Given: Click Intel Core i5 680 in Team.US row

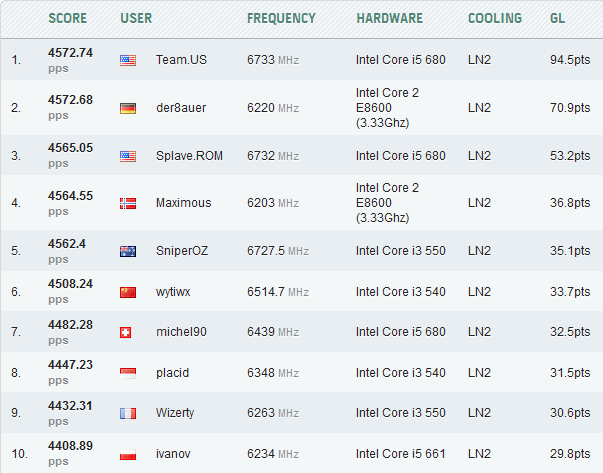Looking at the screenshot, I should pyautogui.click(x=400, y=60).
